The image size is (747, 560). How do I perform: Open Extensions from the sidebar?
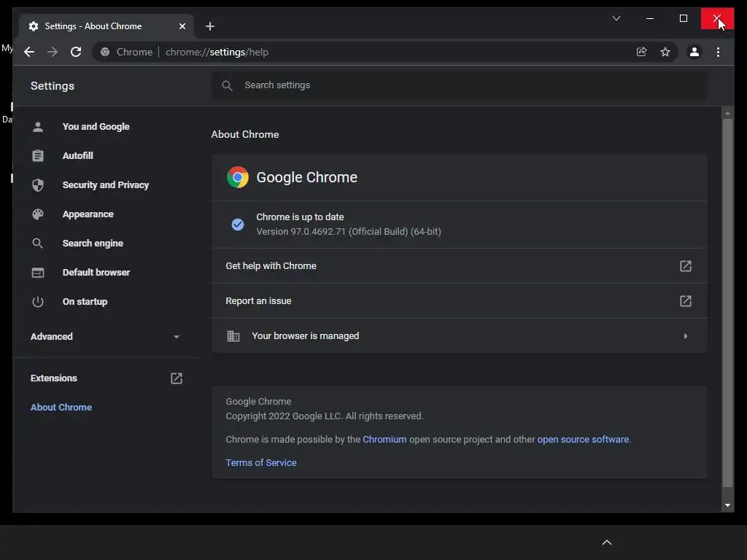coord(53,378)
